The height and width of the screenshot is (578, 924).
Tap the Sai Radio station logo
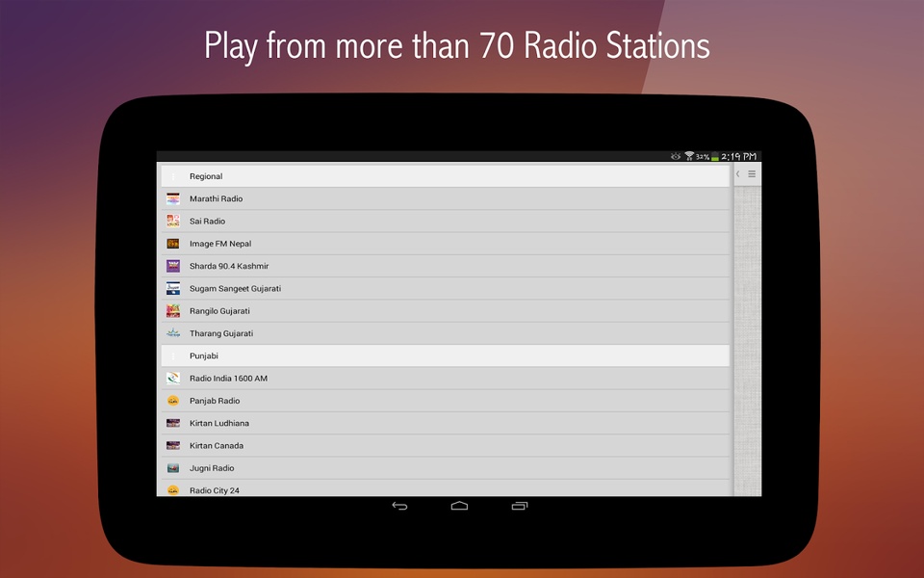point(172,222)
